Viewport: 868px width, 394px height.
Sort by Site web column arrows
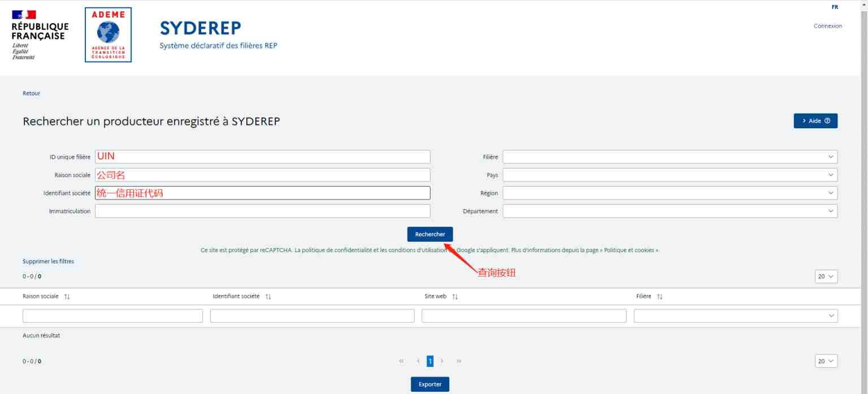[x=454, y=296]
